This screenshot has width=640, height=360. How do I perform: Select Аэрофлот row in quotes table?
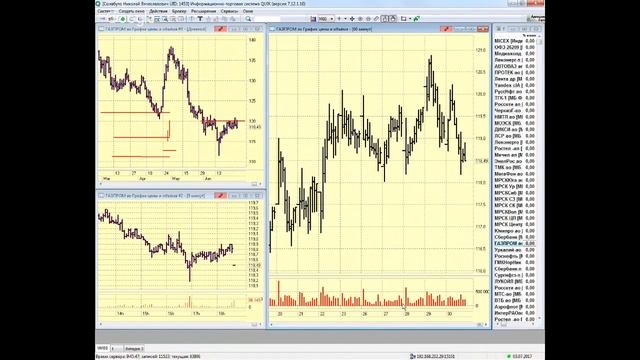515,307
